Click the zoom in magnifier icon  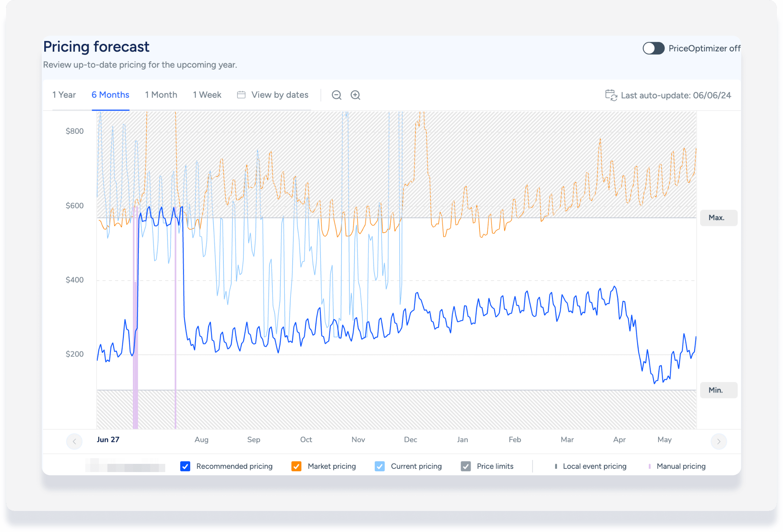355,95
